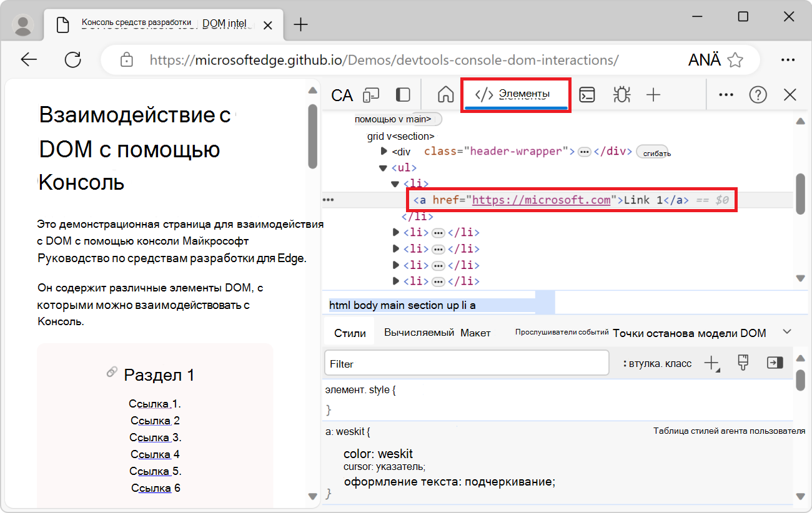Image resolution: width=812 pixels, height=513 pixels.
Task: Click the DevTools home icon
Action: (445, 94)
